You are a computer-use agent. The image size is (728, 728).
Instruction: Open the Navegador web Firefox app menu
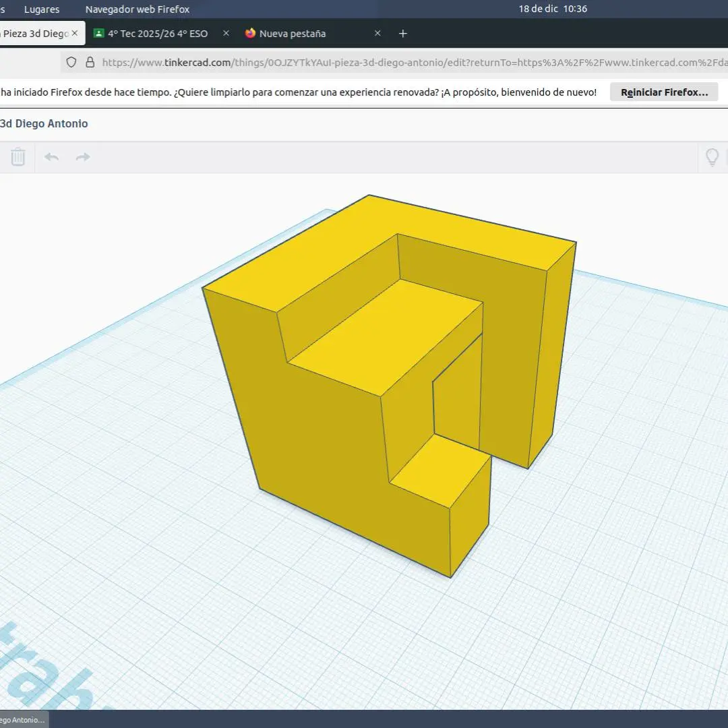pos(138,9)
